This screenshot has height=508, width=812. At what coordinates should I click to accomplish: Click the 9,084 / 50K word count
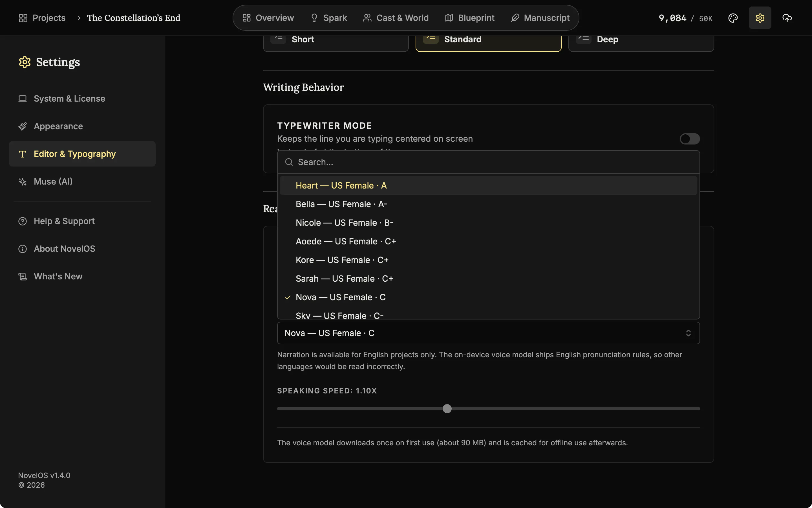click(685, 18)
